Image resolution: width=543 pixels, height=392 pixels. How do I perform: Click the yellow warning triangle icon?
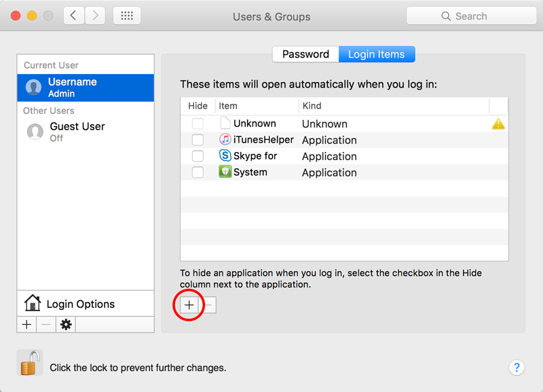click(x=498, y=123)
